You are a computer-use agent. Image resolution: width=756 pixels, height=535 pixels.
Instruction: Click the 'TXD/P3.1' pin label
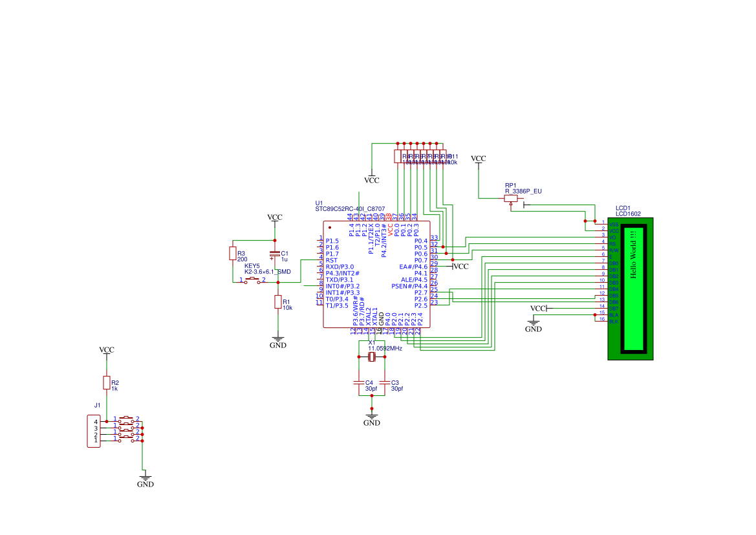(339, 280)
